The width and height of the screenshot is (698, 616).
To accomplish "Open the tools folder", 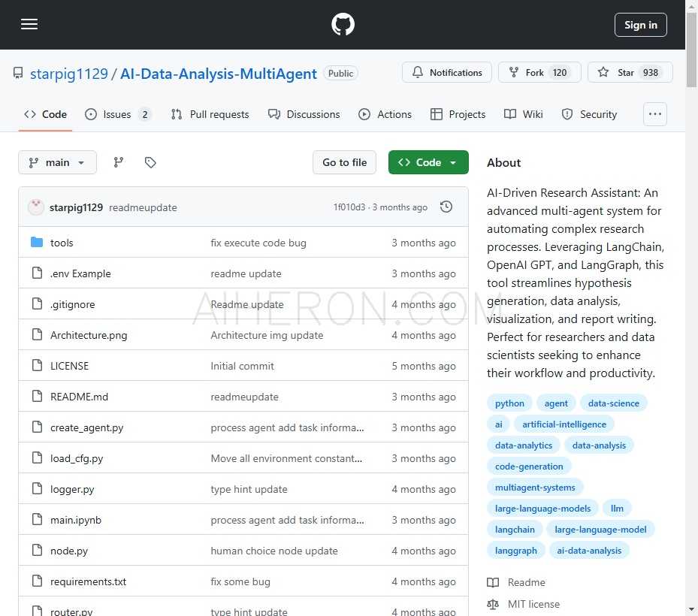I will click(62, 243).
